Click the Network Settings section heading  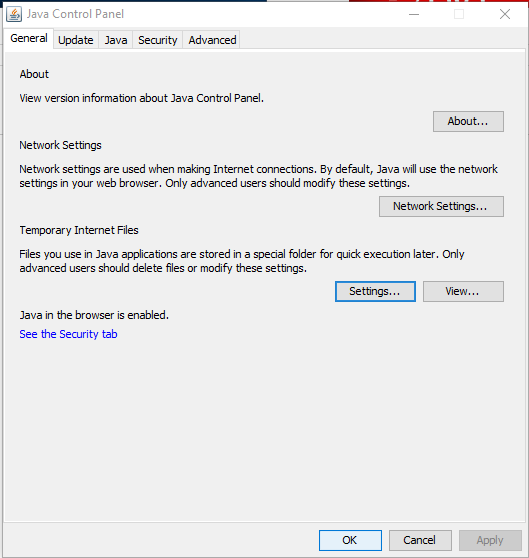60,145
